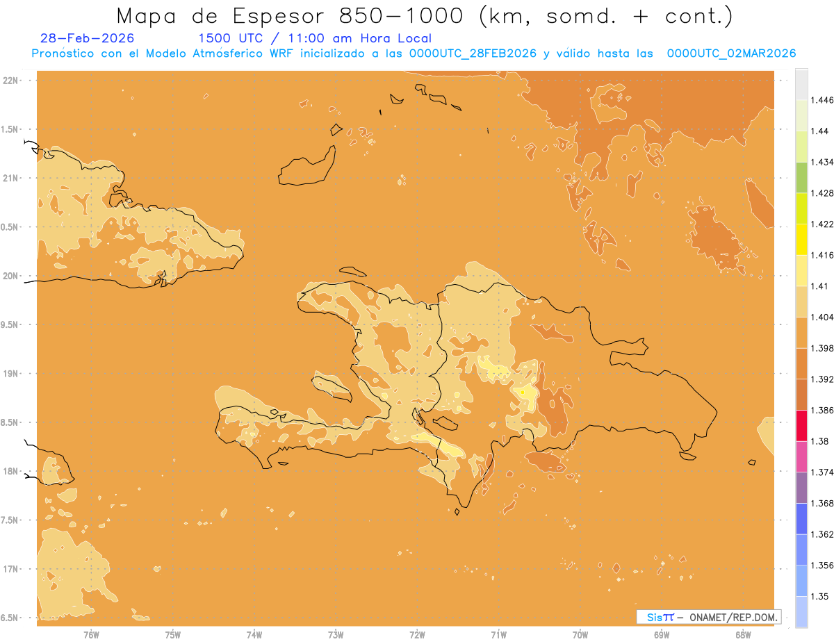This screenshot has width=834, height=644.
Task: Pick the blue colorbar segment between 1.362 and 1.368
Action: (x=801, y=519)
